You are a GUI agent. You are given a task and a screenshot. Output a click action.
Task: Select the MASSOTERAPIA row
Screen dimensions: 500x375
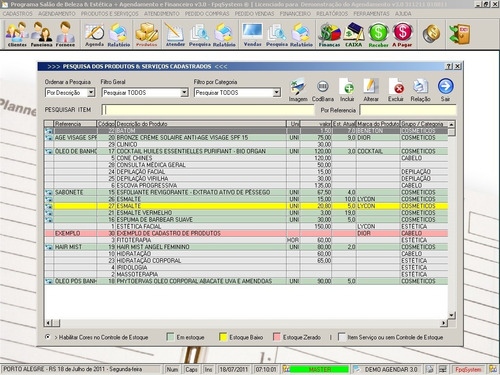(x=246, y=274)
